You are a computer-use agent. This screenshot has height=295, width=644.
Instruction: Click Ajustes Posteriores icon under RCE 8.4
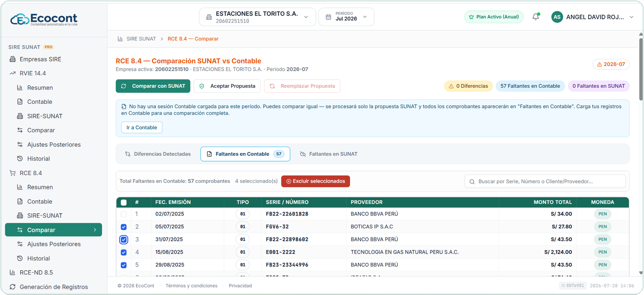click(x=20, y=244)
